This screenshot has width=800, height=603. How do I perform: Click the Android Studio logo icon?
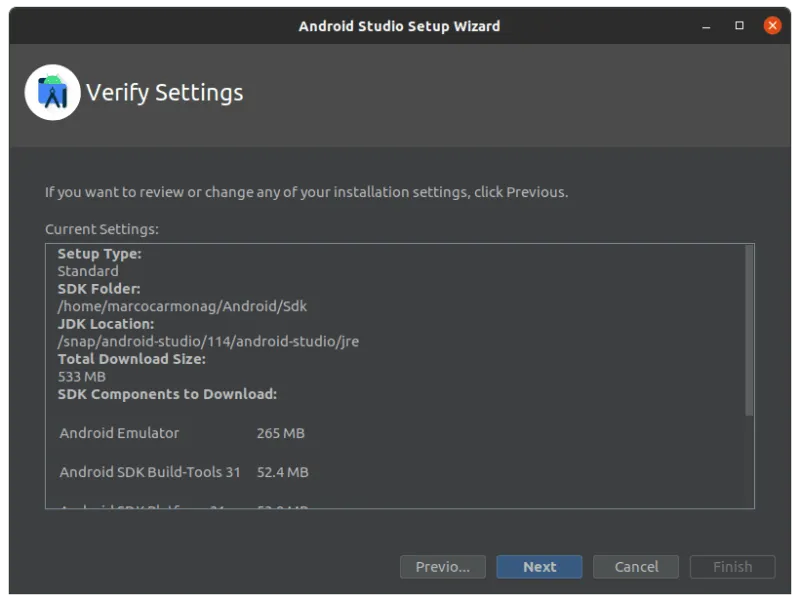coord(52,92)
